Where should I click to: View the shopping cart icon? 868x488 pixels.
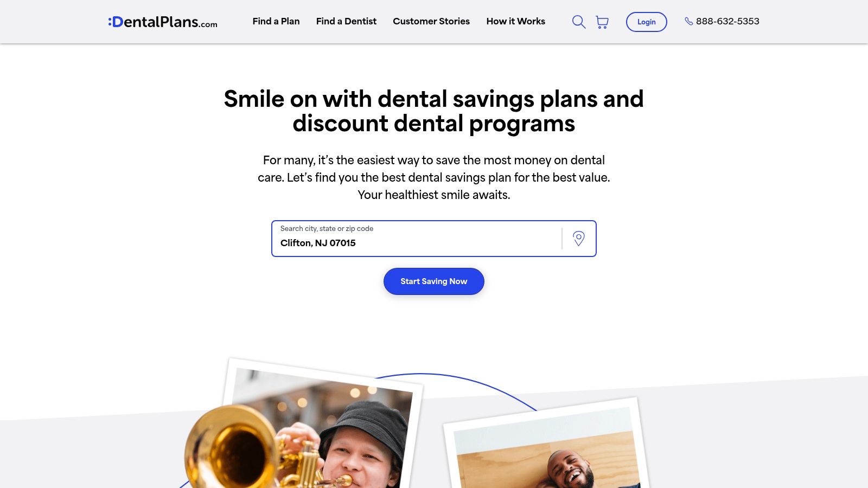pyautogui.click(x=602, y=22)
